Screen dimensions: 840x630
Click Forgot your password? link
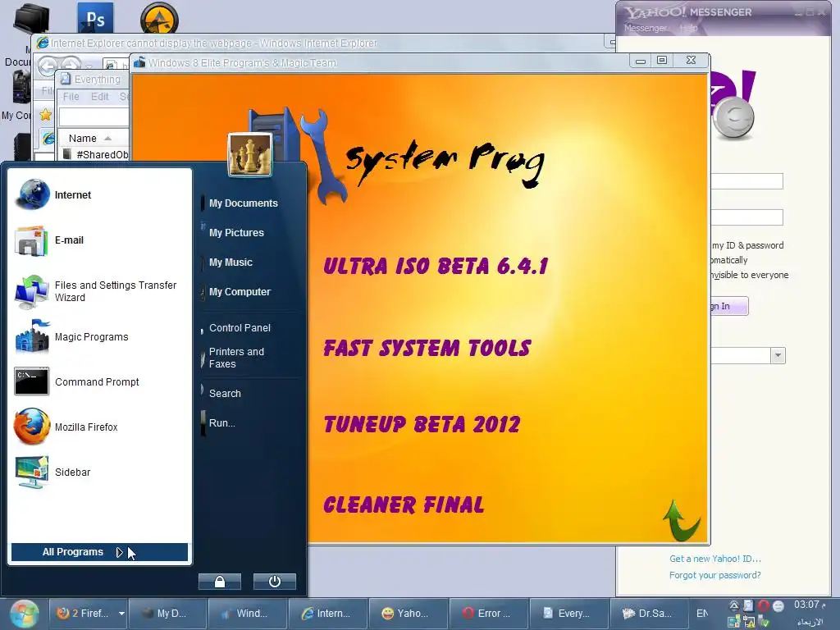point(714,575)
